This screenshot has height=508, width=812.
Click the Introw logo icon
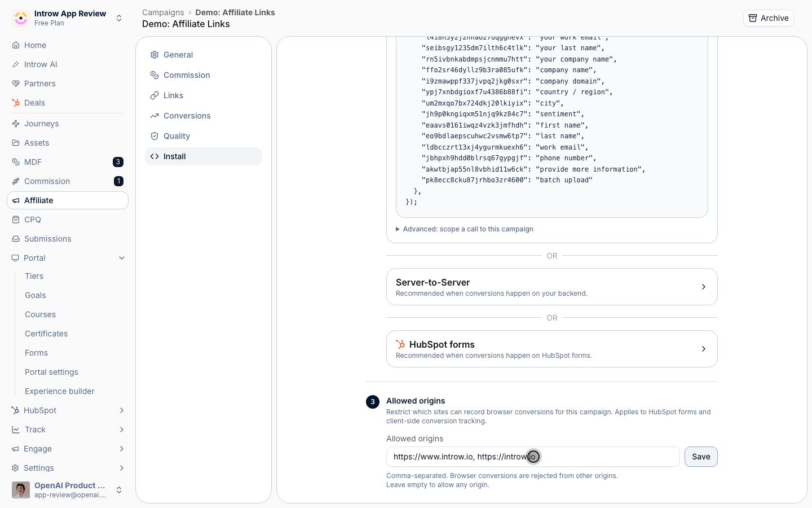(21, 18)
